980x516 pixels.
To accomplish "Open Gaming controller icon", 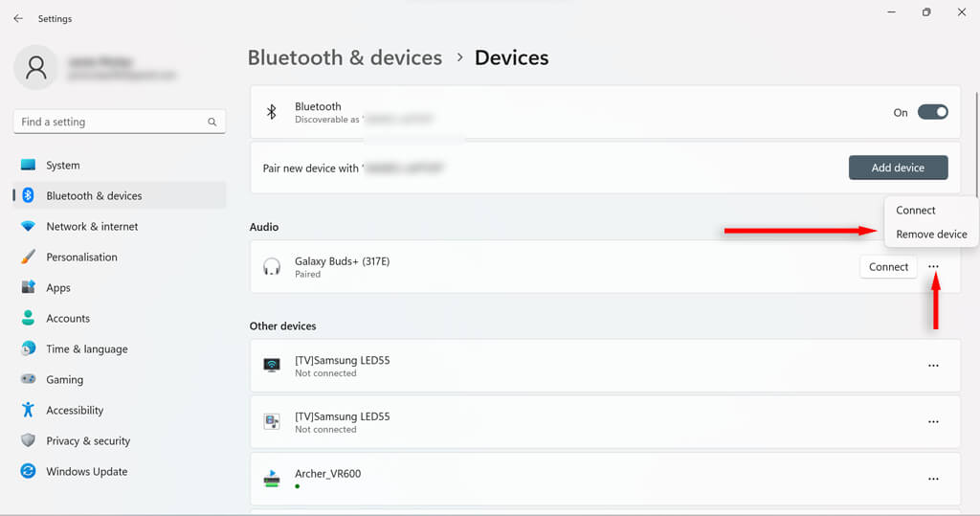I will click(28, 379).
